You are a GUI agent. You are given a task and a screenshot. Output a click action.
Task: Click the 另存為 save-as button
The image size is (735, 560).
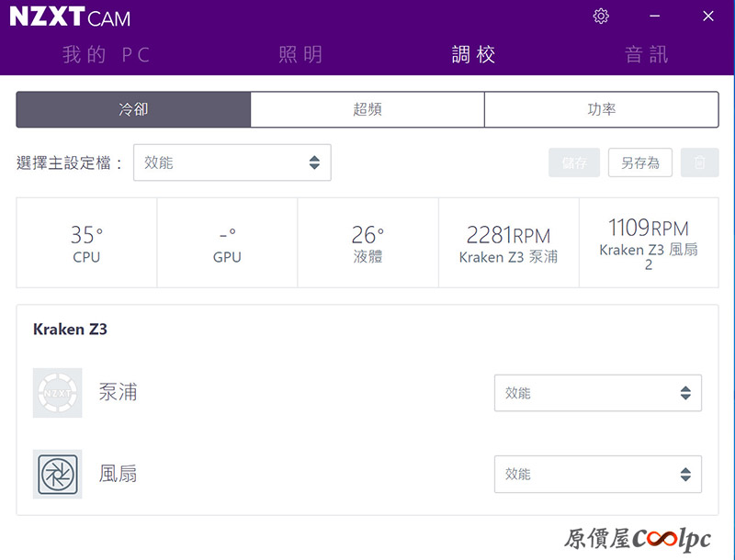(x=640, y=162)
